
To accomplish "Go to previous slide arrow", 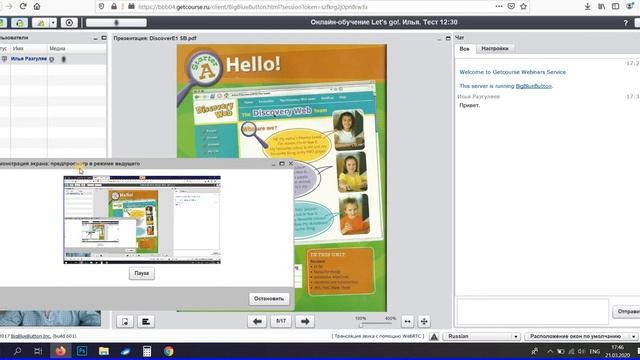I will (257, 322).
